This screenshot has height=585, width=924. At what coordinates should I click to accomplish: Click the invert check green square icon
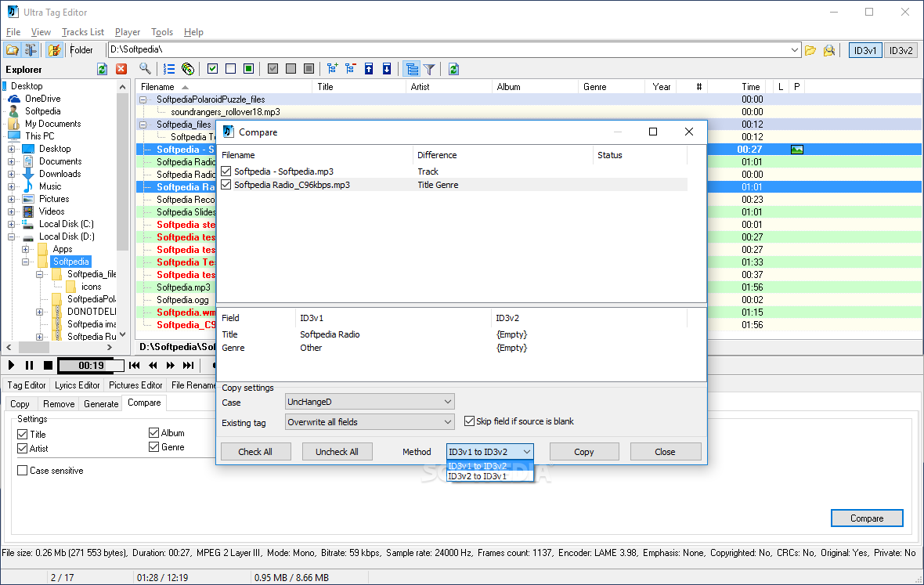(x=249, y=69)
